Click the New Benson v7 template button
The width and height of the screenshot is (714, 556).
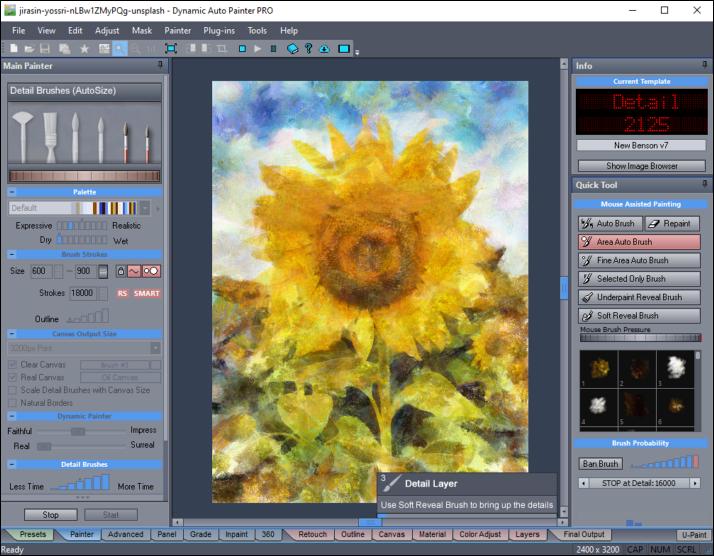pos(641,145)
